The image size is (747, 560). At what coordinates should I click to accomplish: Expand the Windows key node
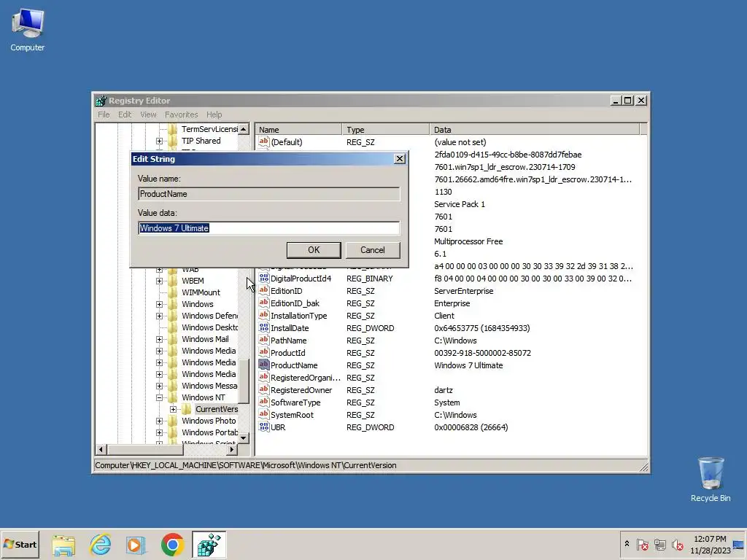(x=159, y=304)
